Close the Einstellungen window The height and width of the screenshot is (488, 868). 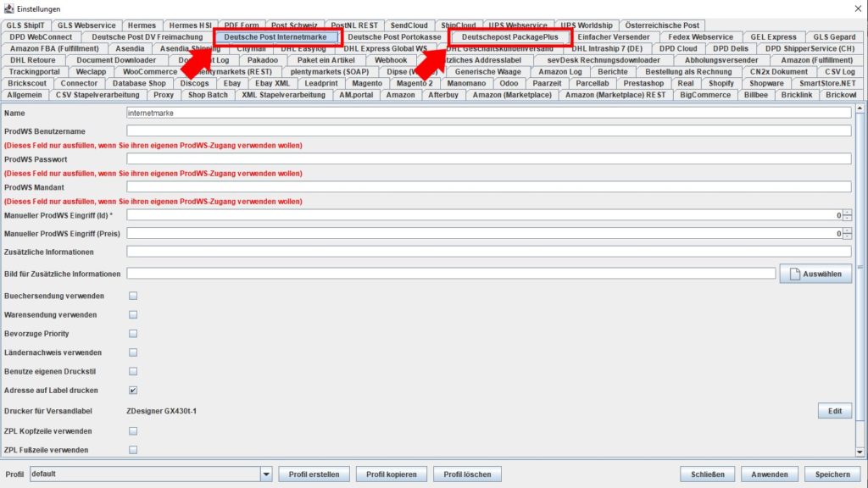[x=858, y=8]
